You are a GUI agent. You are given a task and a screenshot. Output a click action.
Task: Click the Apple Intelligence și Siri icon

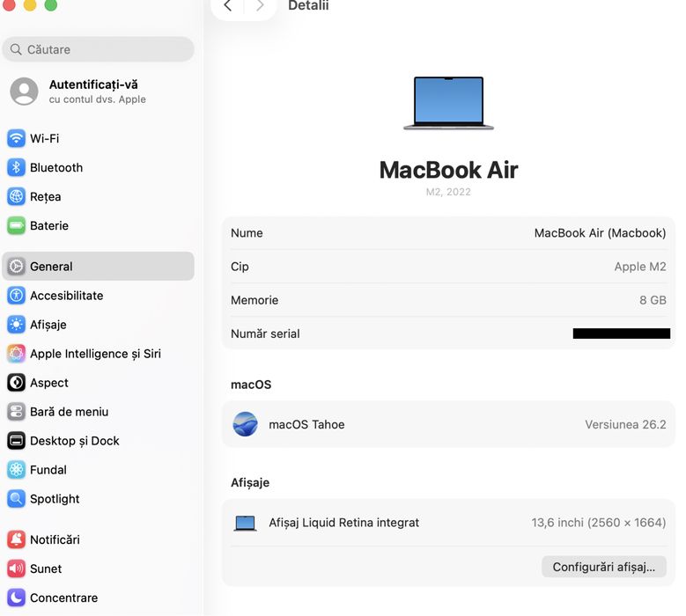(x=16, y=353)
